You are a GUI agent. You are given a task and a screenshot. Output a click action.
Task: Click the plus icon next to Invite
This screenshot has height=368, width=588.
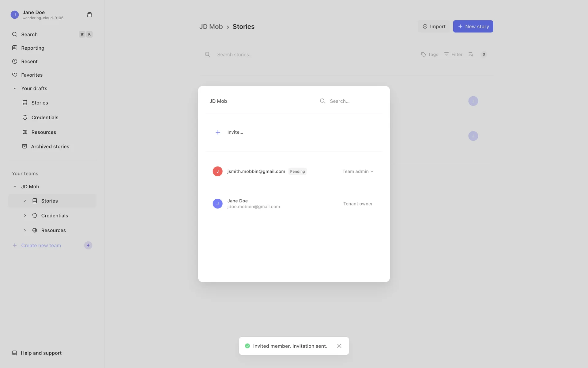218,132
